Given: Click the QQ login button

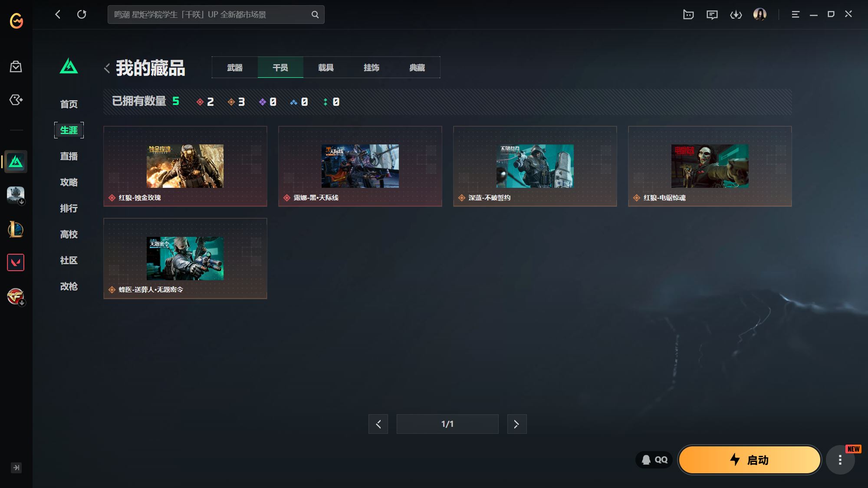Looking at the screenshot, I should [654, 460].
